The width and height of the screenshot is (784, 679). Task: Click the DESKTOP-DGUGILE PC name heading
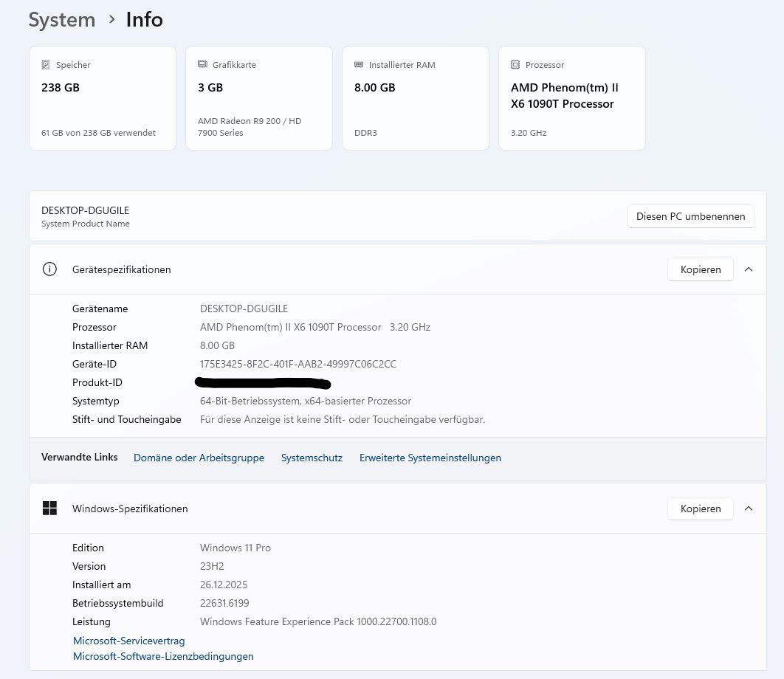[85, 210]
